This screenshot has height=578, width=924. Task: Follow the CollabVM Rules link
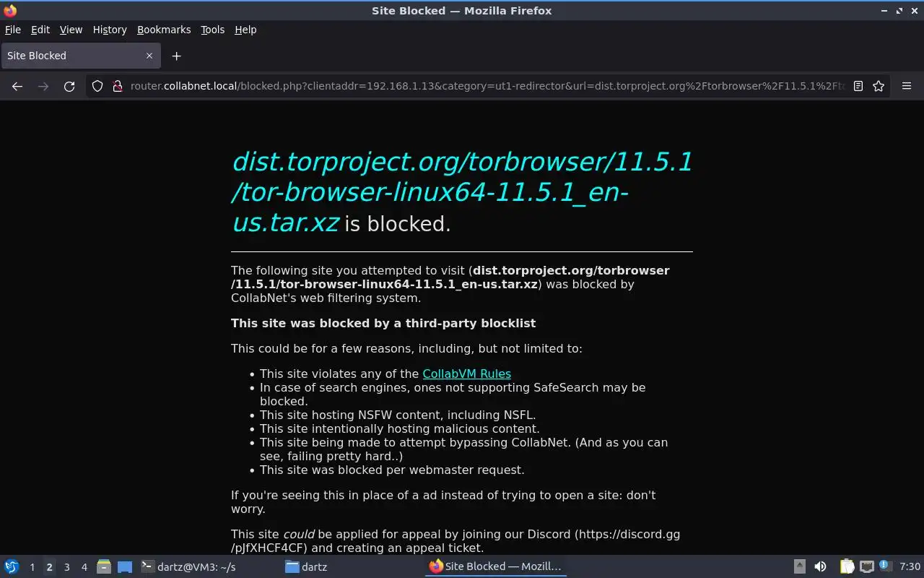point(466,374)
